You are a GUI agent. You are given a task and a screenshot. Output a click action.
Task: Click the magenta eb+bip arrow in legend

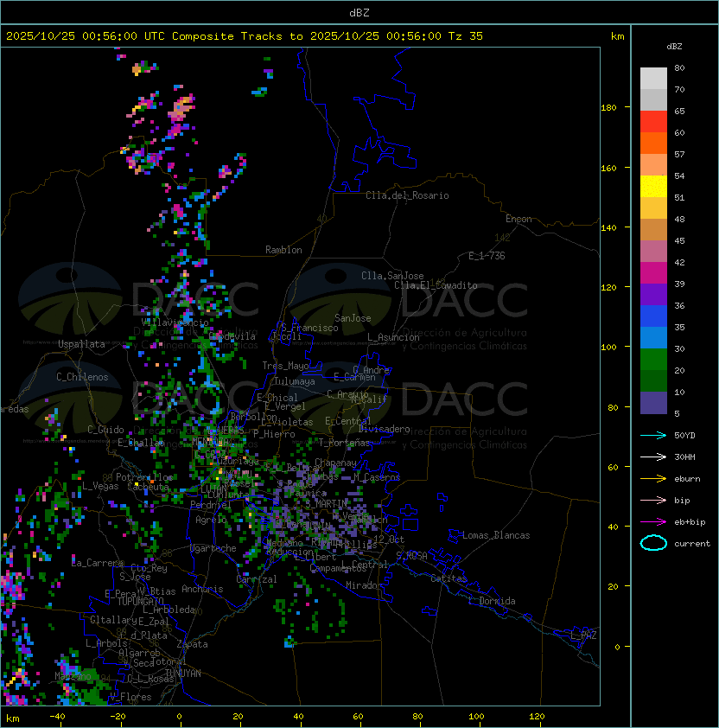(x=653, y=522)
